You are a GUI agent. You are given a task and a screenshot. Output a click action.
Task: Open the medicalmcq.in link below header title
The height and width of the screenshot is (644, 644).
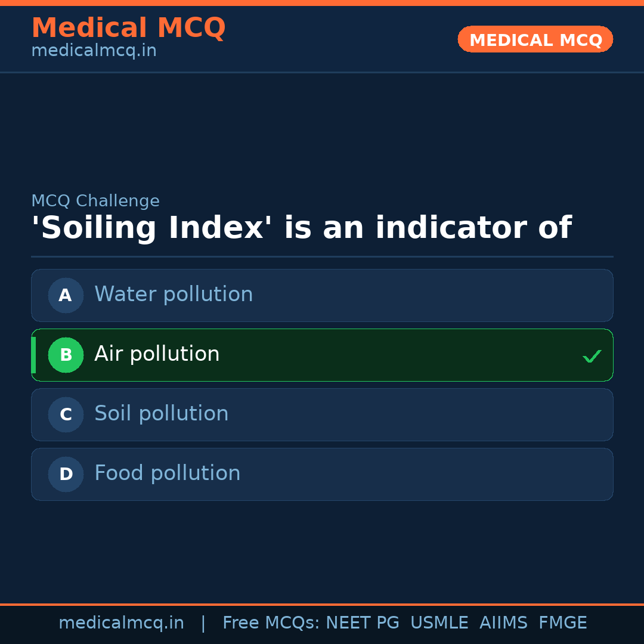[94, 51]
